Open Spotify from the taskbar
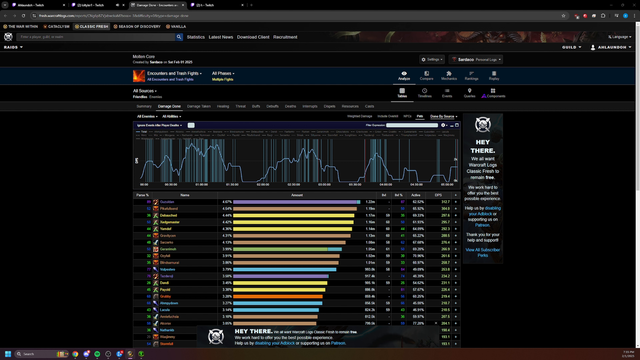Image resolution: width=640 pixels, height=360 pixels. pos(97,354)
